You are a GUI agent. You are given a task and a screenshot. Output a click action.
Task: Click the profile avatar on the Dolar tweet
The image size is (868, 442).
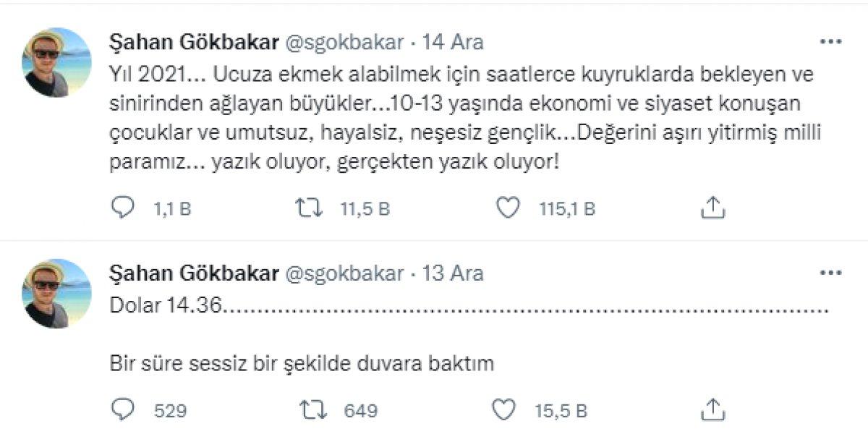pos(54,288)
